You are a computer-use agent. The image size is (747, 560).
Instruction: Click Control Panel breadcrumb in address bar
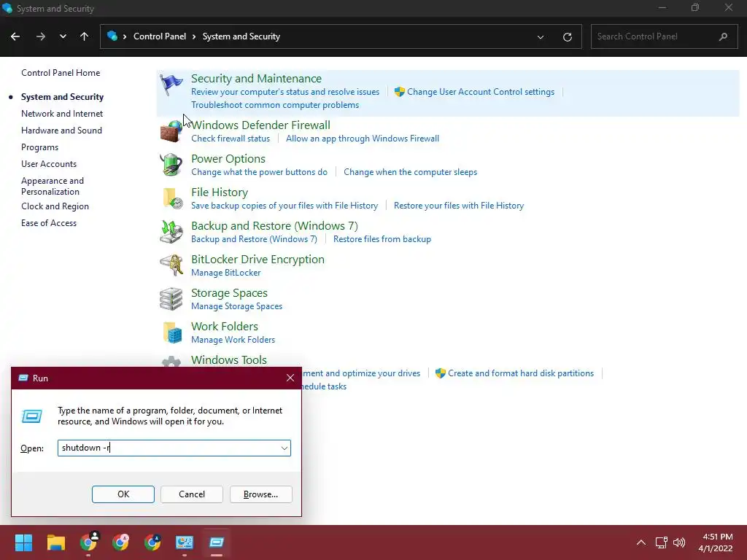pos(160,36)
